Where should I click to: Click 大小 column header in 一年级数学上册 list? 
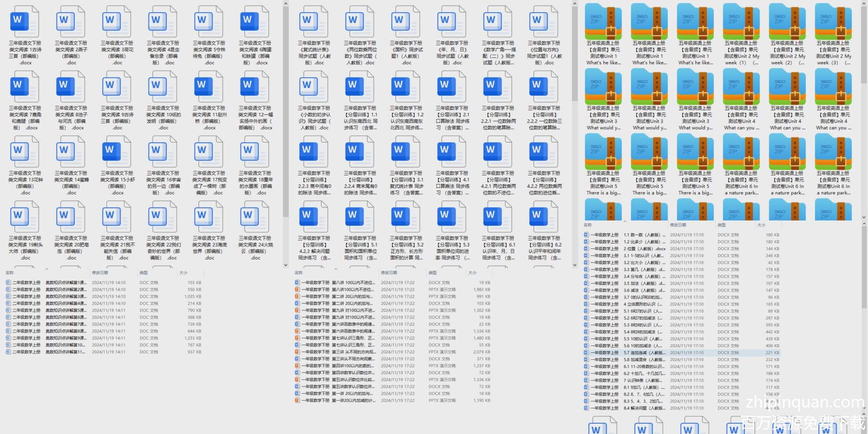[x=761, y=225]
